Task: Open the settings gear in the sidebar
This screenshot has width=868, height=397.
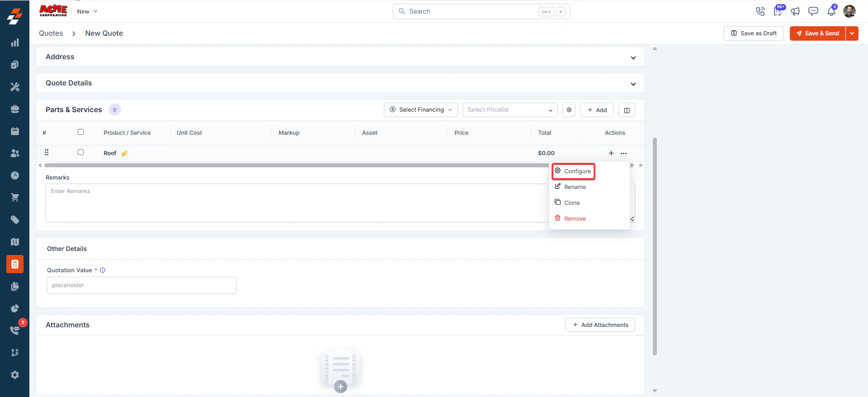Action: (15, 375)
